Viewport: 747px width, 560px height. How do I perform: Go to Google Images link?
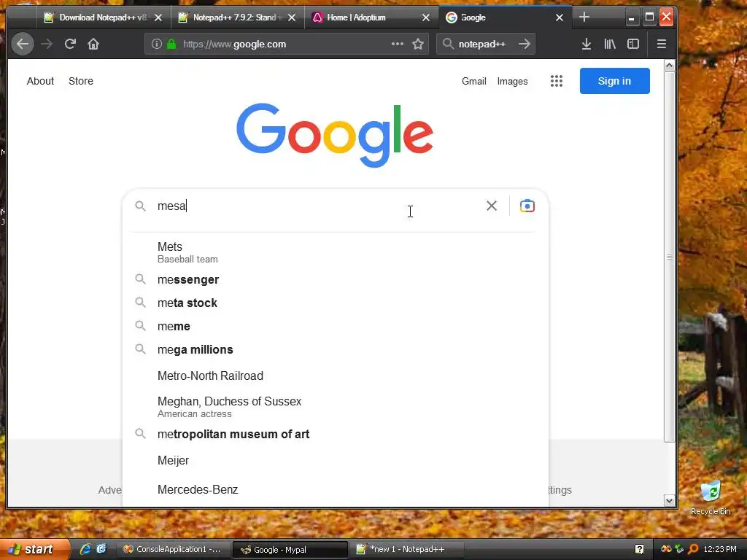coord(513,82)
